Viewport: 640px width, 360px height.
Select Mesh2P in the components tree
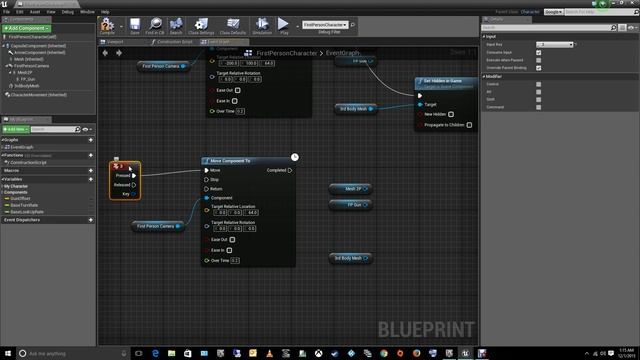tap(24, 72)
